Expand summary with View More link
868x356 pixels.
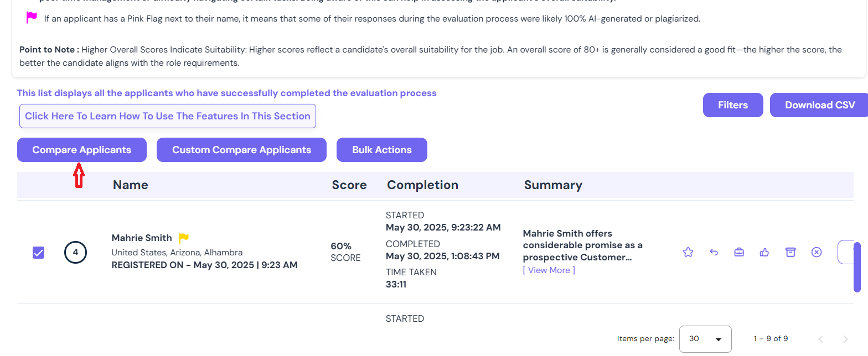coord(549,270)
